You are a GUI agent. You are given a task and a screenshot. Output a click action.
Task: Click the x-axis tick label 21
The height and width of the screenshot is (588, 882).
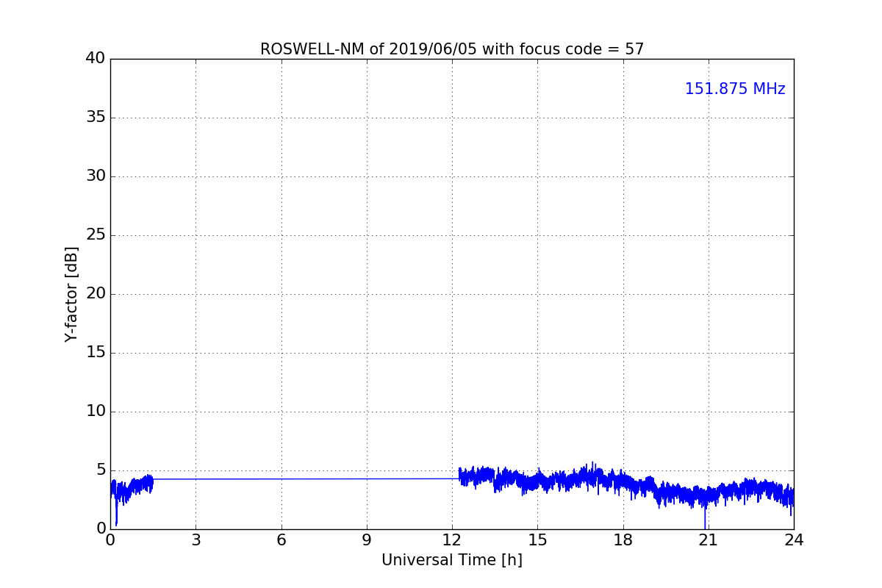[709, 540]
